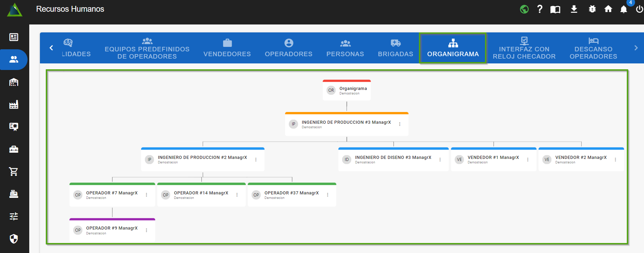The width and height of the screenshot is (644, 253).
Task: Open options menu for OPERADOR #7 ManagrX
Action: (147, 195)
